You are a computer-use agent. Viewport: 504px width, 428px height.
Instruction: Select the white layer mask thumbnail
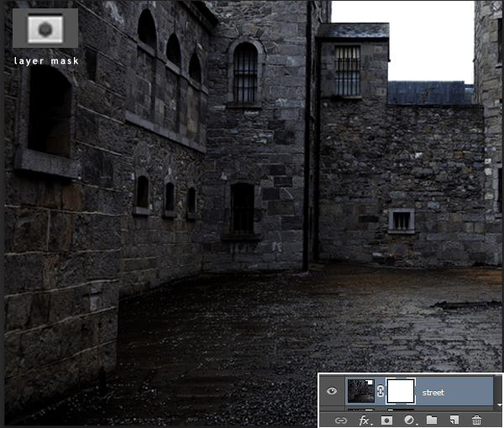point(401,391)
